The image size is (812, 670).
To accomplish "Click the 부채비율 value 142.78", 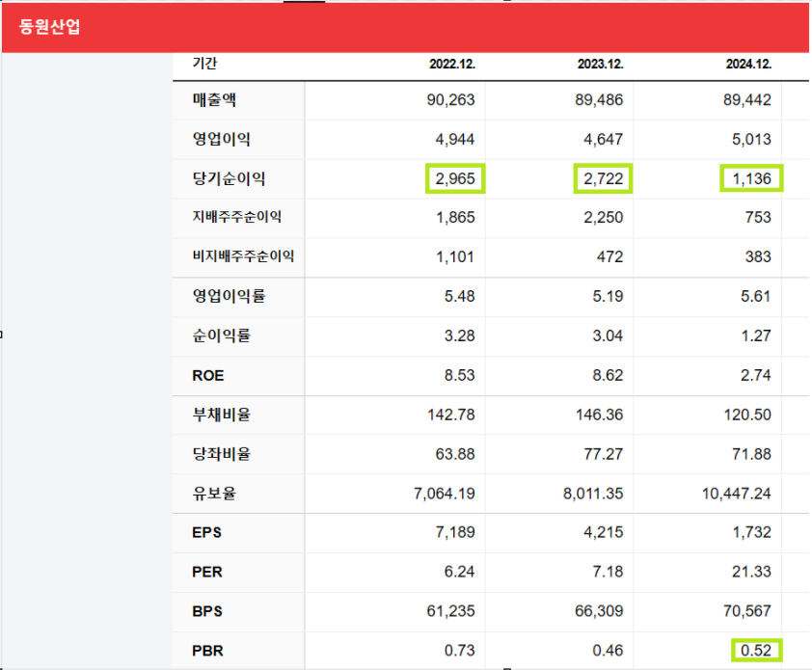I will (x=451, y=415).
